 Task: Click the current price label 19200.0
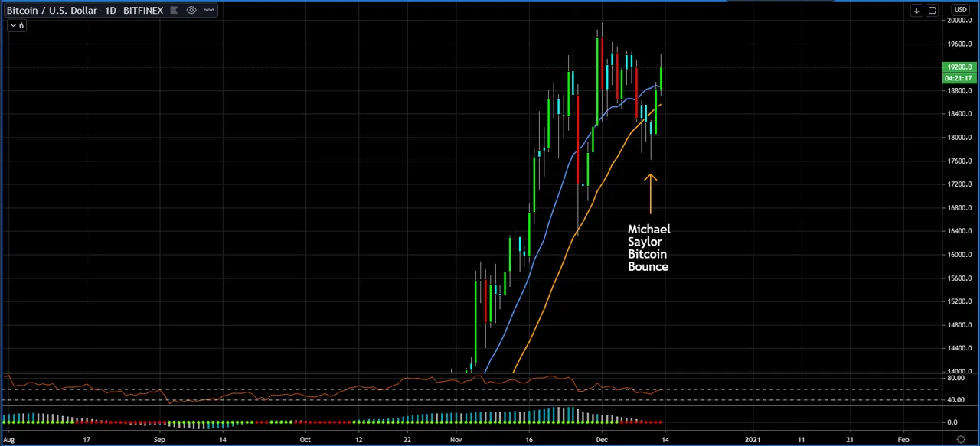coord(959,67)
